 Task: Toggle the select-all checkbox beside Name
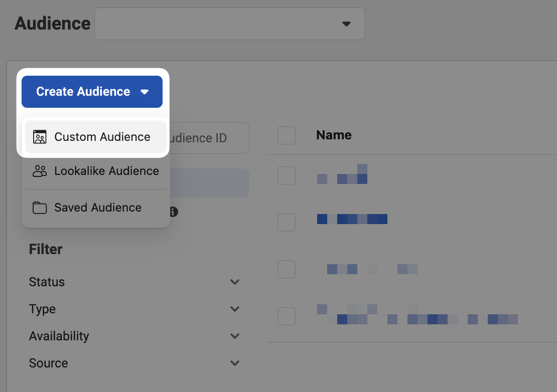tap(287, 135)
